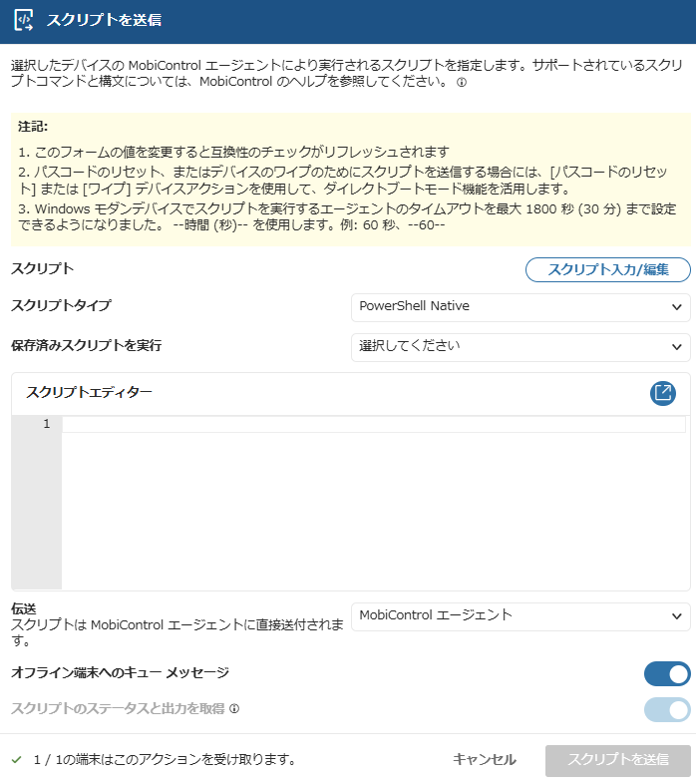
Task: Click the 注記: heading in the notes box
Action: tap(33, 127)
